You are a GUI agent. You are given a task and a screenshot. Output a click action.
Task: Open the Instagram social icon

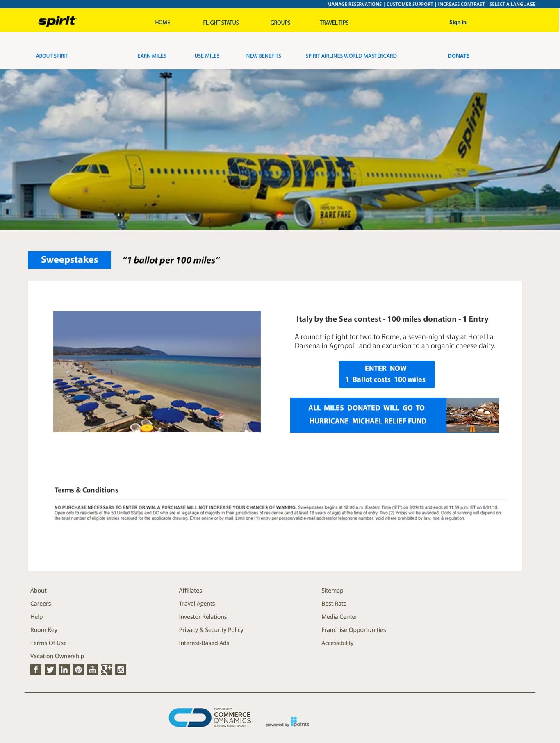tap(121, 670)
